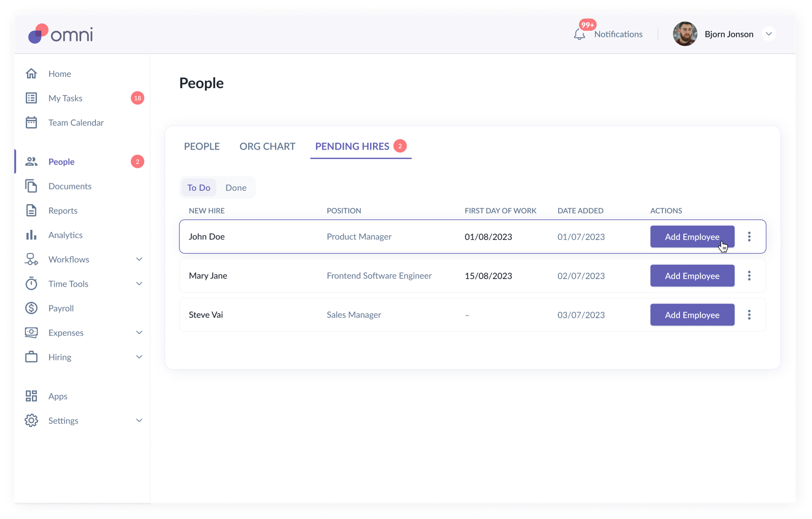Open the notifications bell icon
The image size is (812, 519).
coord(579,35)
